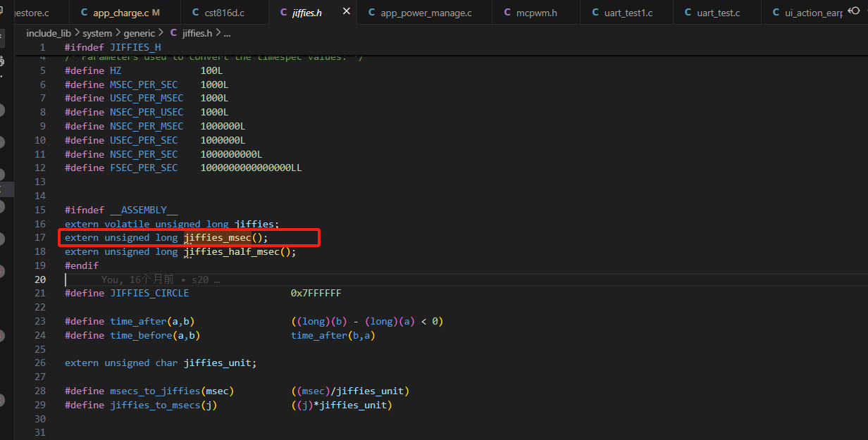
Task: Click the NSEC_PER_SEC macro name
Action: (x=144, y=154)
